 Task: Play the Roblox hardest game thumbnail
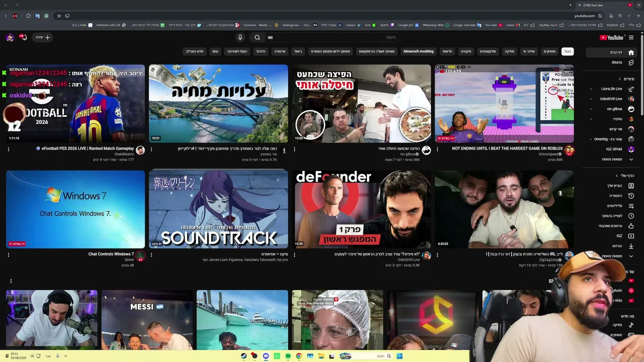[504, 104]
